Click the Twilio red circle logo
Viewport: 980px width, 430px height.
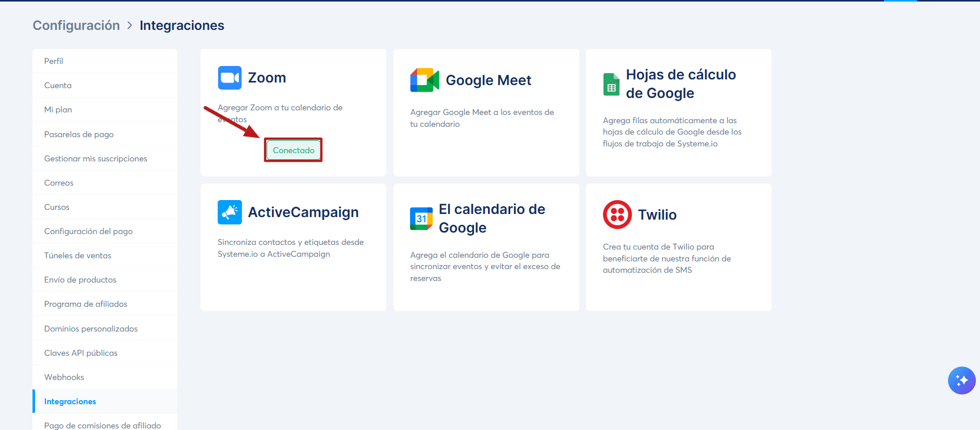click(617, 214)
